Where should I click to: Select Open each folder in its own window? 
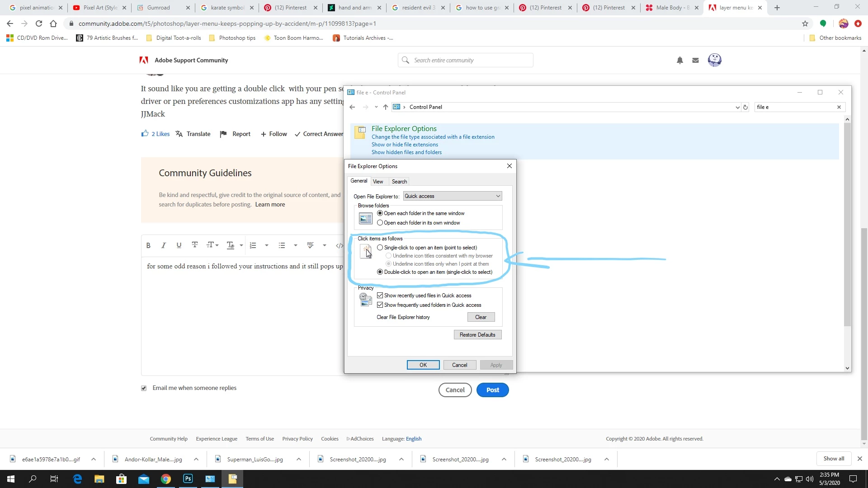(x=380, y=223)
